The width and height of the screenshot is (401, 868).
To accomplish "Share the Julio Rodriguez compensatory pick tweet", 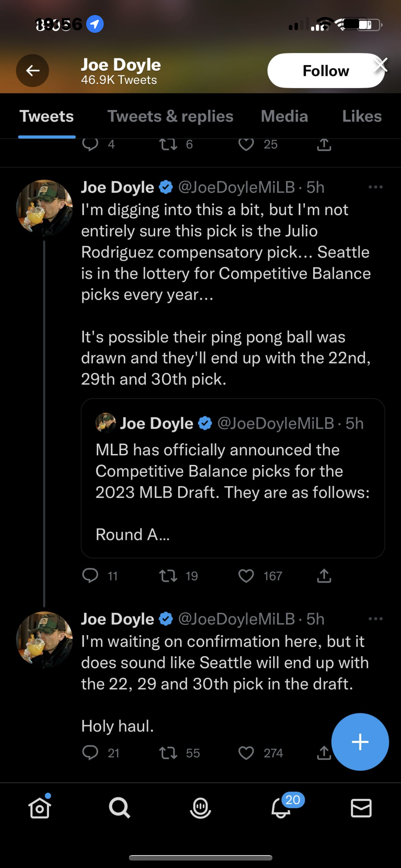I will coord(324,576).
